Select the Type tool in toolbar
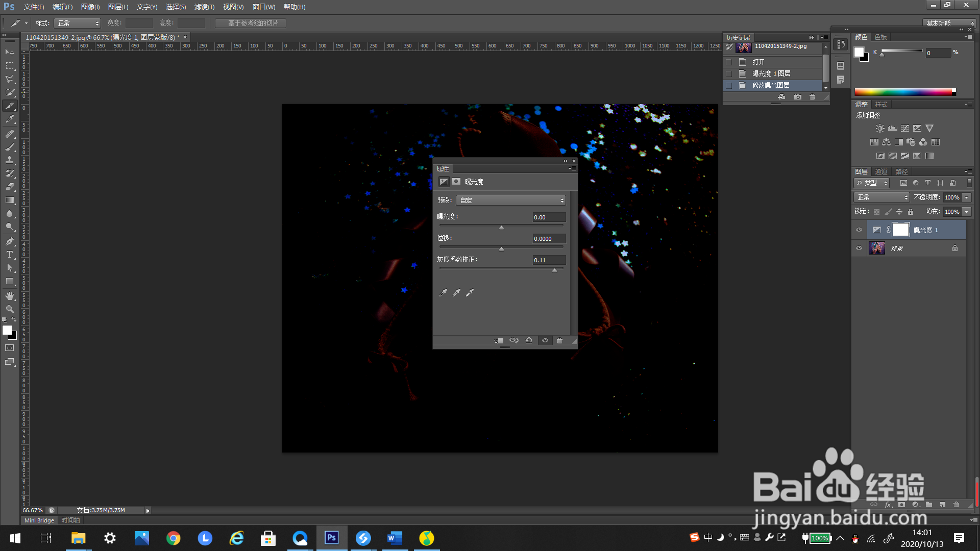Screen dimensions: 980x551 [10, 255]
